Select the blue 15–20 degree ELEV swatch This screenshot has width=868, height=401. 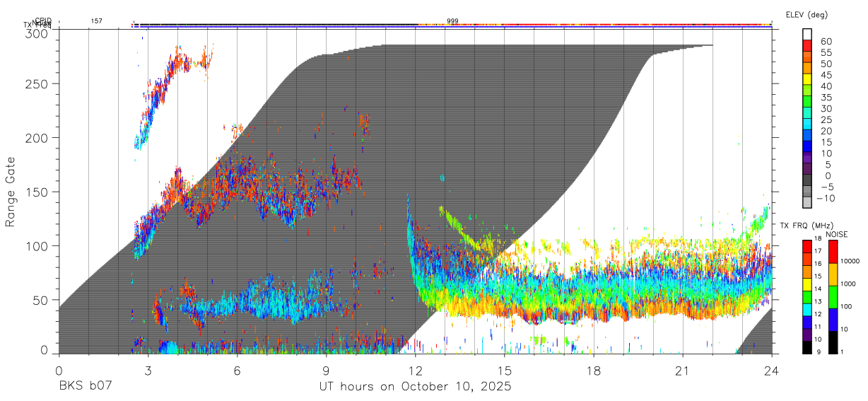click(807, 136)
